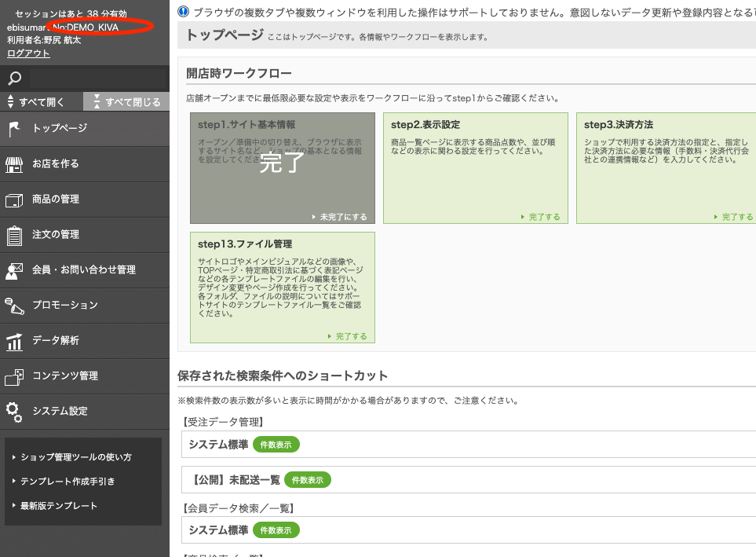Click the shop icon beside お店を作る
Viewport: 756px width, 557px height.
point(14,165)
